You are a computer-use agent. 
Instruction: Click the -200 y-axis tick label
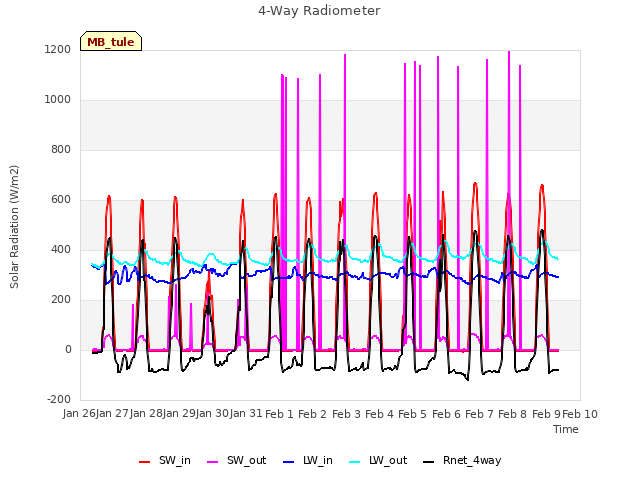coord(59,399)
